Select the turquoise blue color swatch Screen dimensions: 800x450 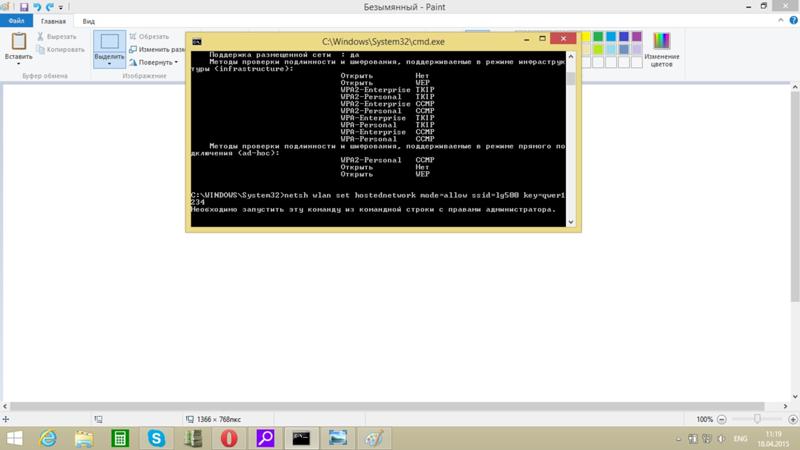[x=611, y=37]
